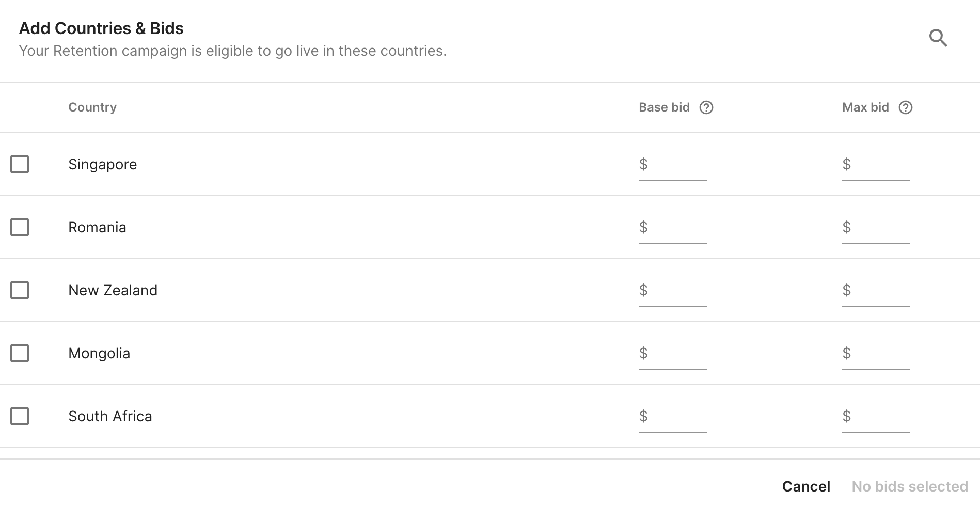The height and width of the screenshot is (507, 980).
Task: Select the Romania checkbox
Action: click(x=20, y=227)
